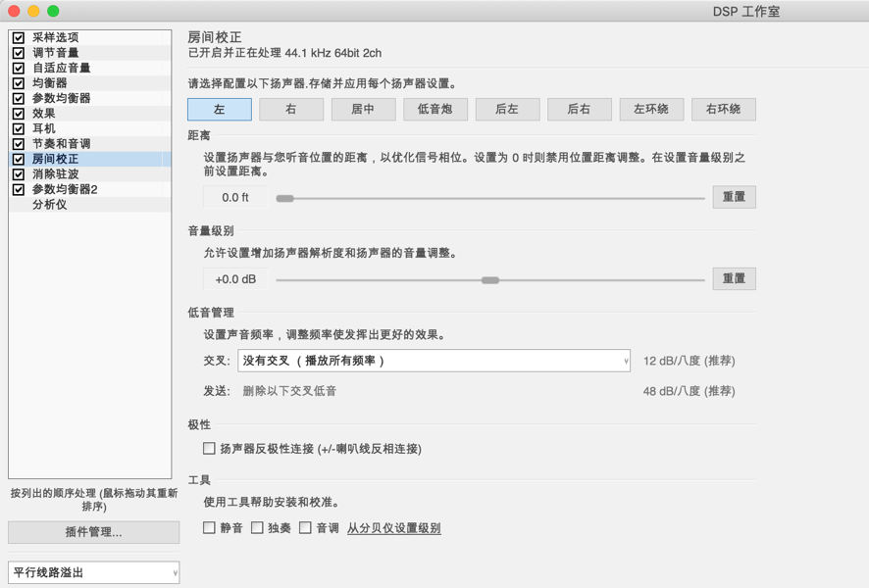
Task: Open the 插件管理 plugin manager
Action: 93,533
